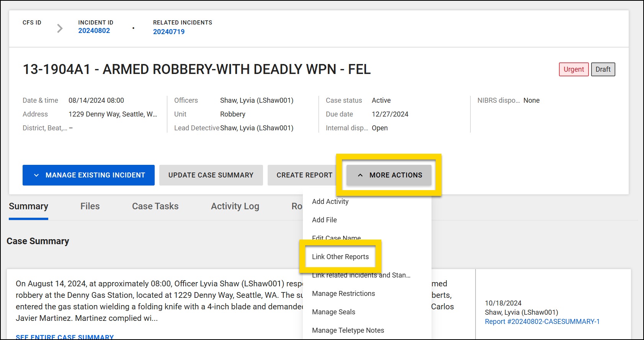Open the Case Tasks tab
This screenshot has width=644, height=340.
point(155,206)
